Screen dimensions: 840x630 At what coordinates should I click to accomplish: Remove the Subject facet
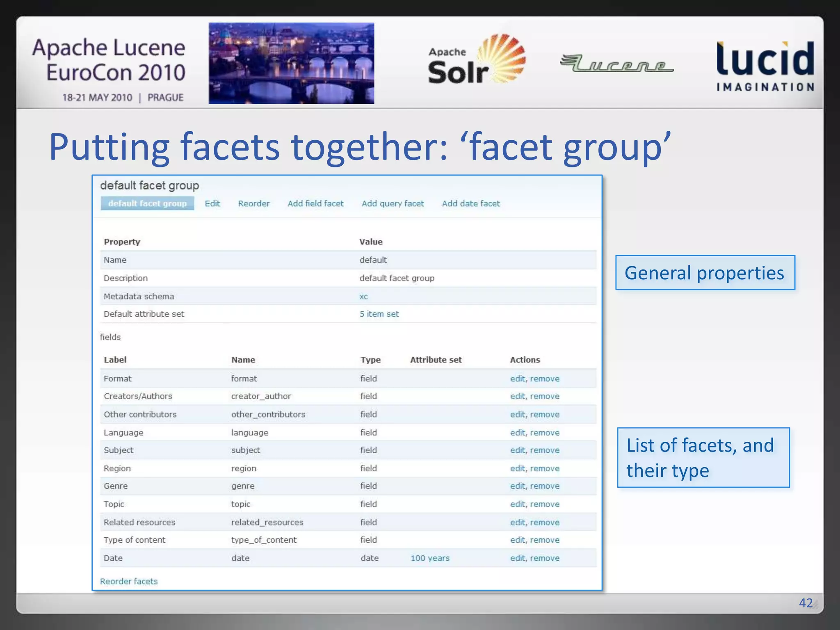coord(545,450)
